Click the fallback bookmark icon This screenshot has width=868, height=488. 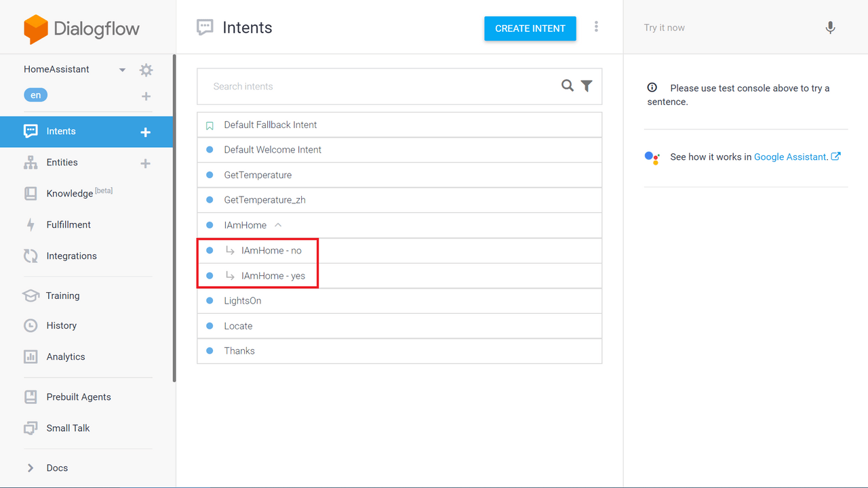[210, 125]
